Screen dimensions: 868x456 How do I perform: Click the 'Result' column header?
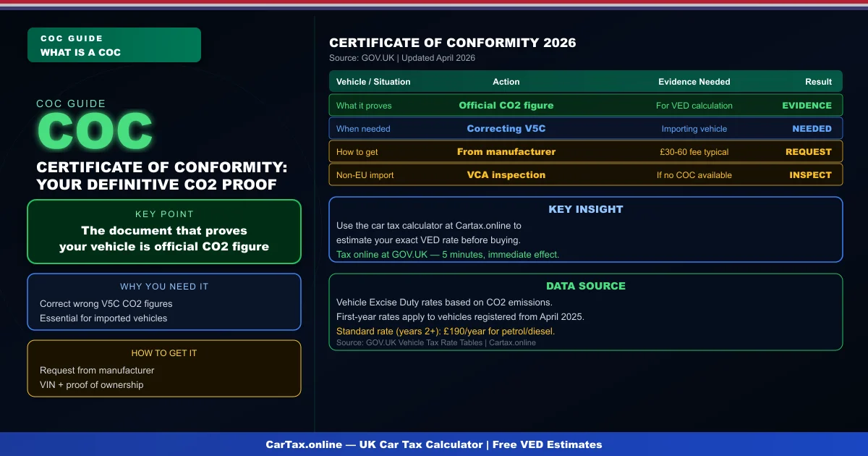pos(819,82)
